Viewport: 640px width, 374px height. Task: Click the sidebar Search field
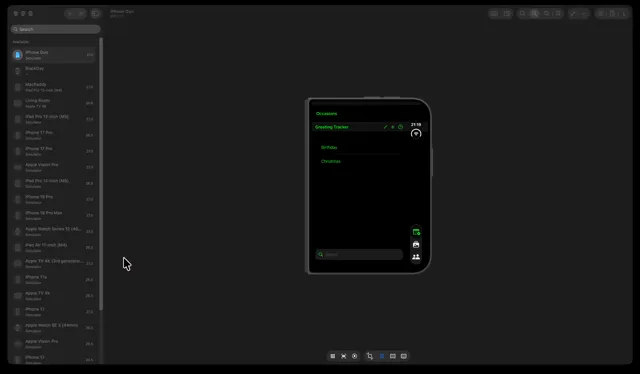click(56, 29)
